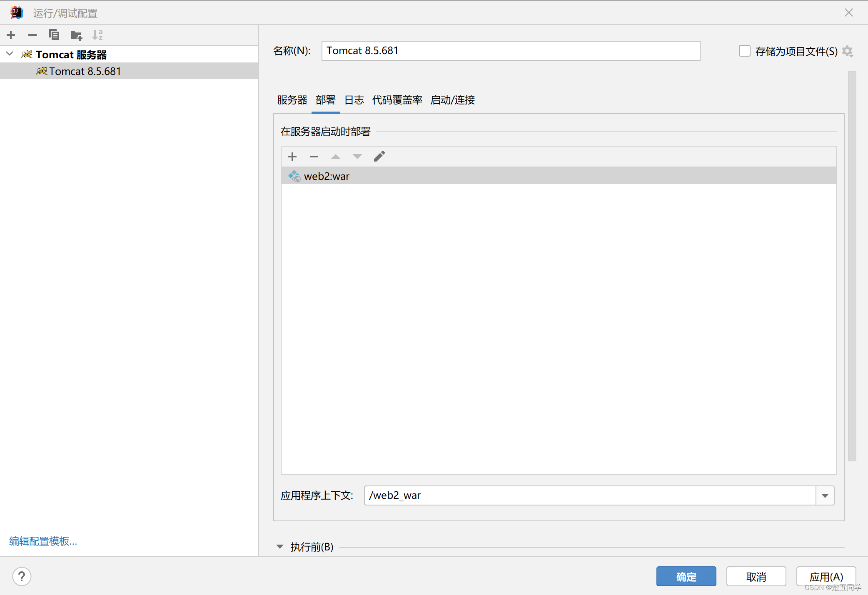Collapse the 执行前(B) section

tap(280, 547)
